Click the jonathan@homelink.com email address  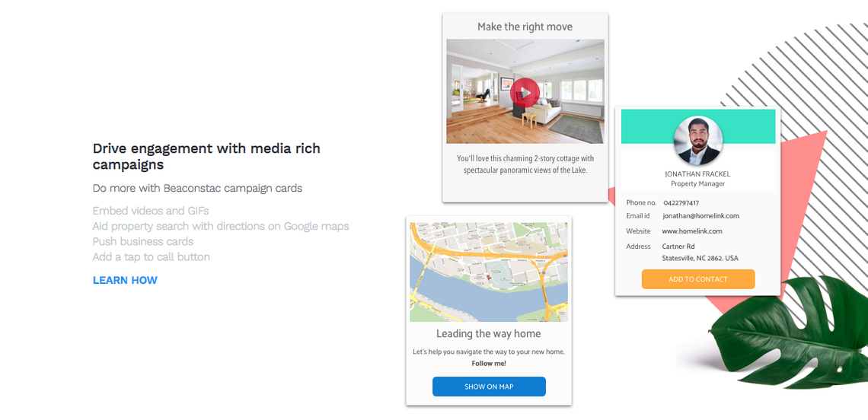pos(700,216)
